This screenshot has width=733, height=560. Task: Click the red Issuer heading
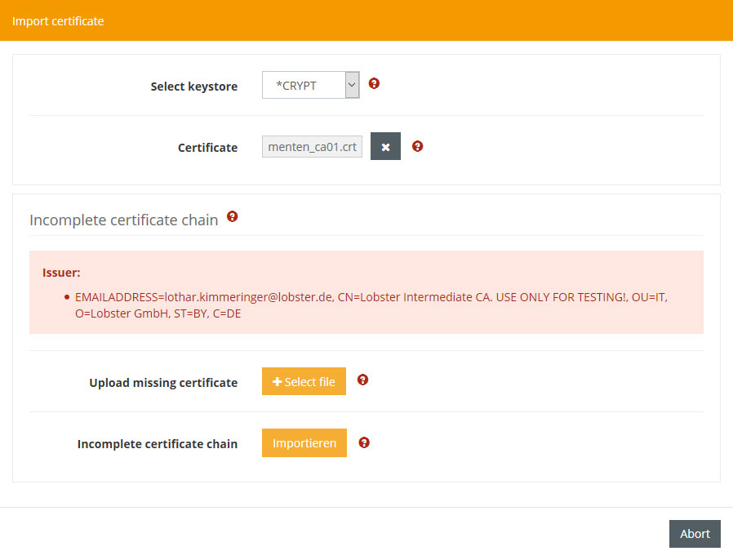(x=61, y=273)
